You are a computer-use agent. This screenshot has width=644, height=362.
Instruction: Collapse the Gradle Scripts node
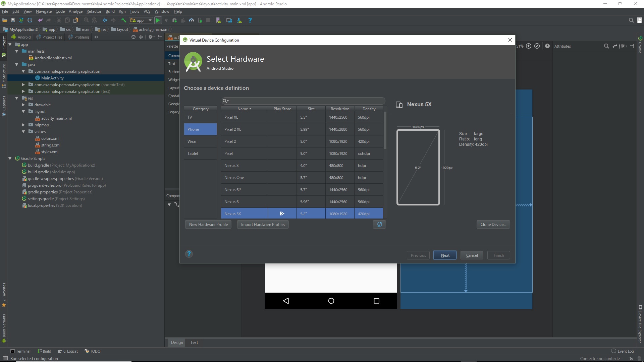click(10, 159)
